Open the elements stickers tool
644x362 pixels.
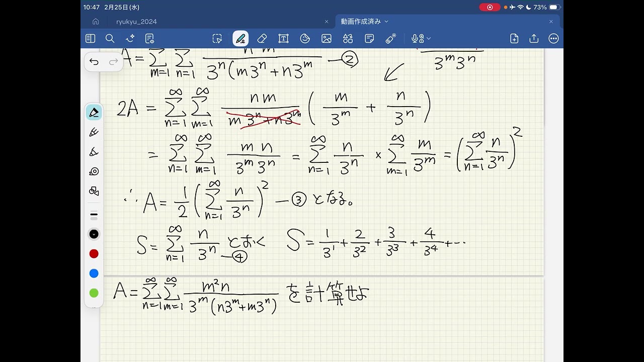click(x=348, y=39)
